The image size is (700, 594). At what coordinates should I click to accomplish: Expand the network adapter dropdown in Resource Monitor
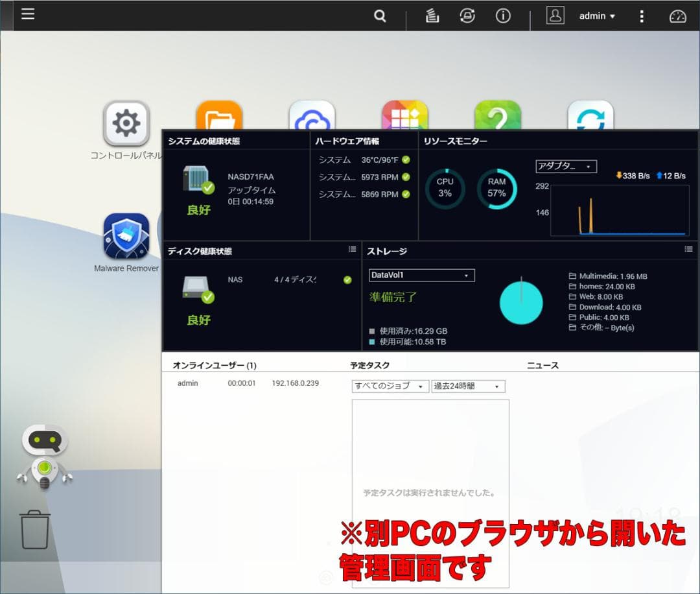click(566, 166)
